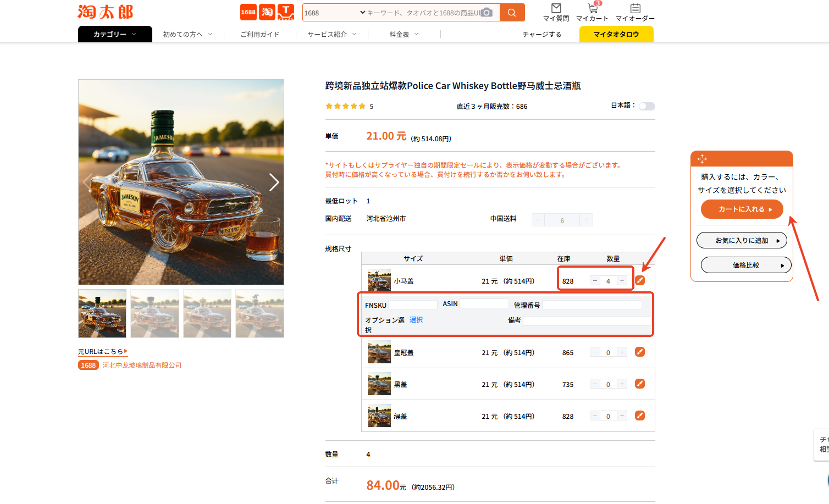829x504 pixels.
Task: Click the FNSKU input field
Action: pyautogui.click(x=413, y=304)
